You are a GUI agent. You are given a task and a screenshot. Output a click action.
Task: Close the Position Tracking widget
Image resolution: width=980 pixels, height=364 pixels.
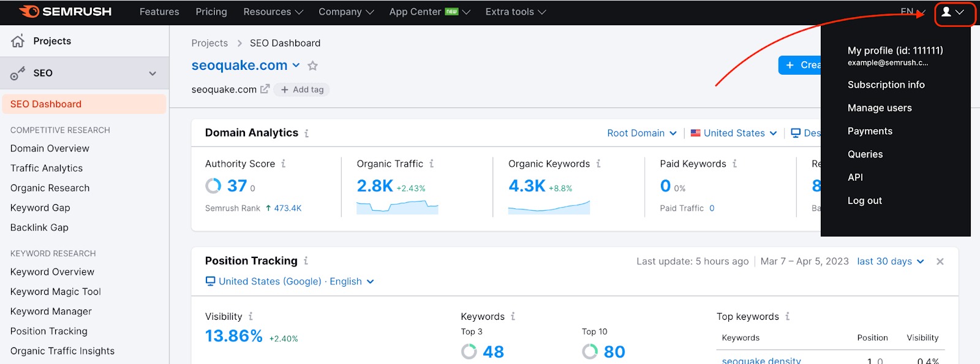click(940, 262)
